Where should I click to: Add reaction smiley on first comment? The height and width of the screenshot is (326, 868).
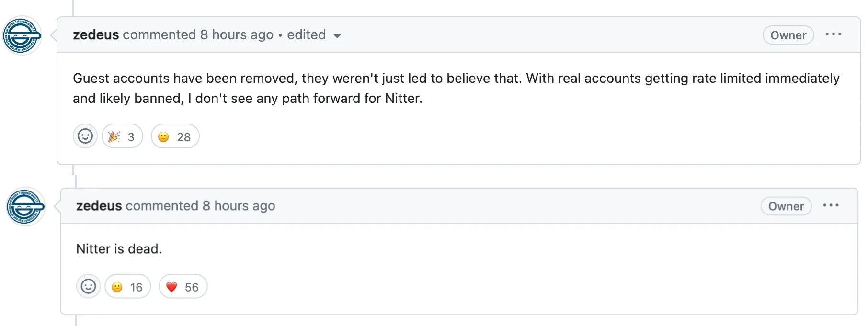85,136
